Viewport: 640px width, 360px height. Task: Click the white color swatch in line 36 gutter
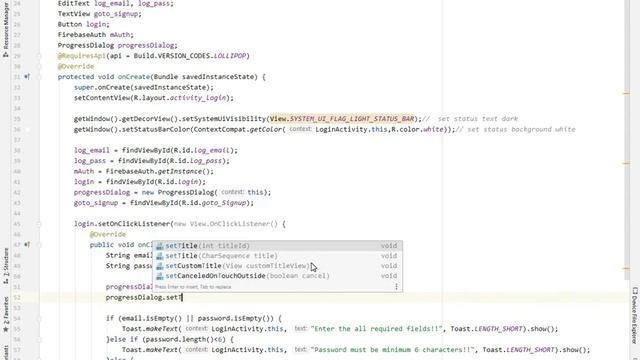28,129
